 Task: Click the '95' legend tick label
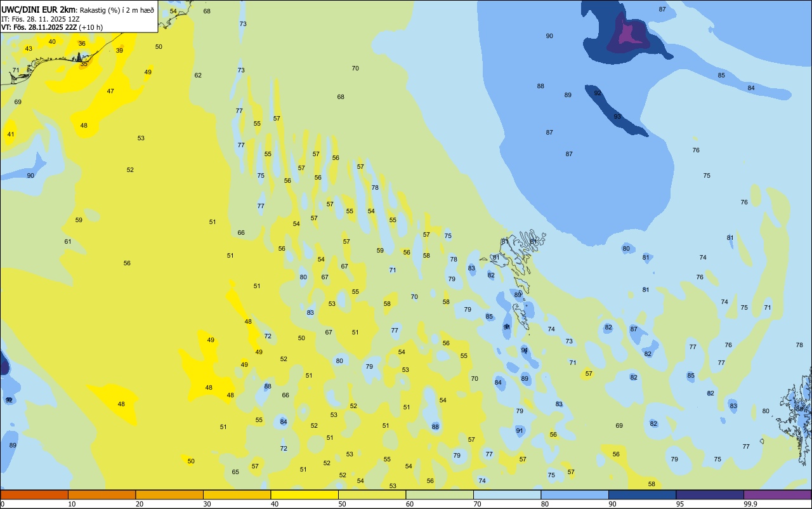(x=680, y=504)
